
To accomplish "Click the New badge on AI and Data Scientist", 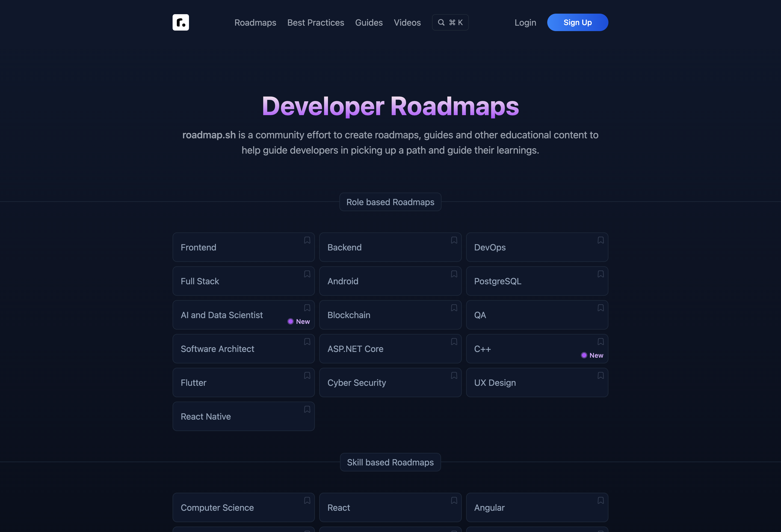I will point(298,322).
